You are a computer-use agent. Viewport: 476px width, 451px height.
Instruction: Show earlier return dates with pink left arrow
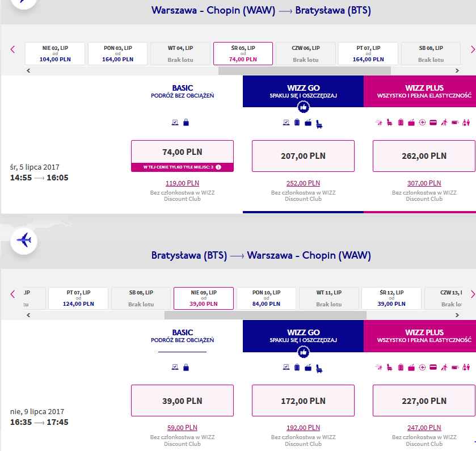[x=12, y=294]
